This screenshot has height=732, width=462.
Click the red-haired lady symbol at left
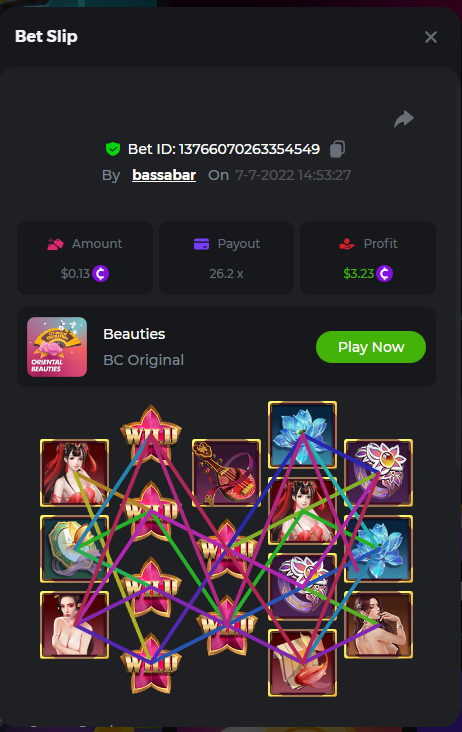(75, 472)
